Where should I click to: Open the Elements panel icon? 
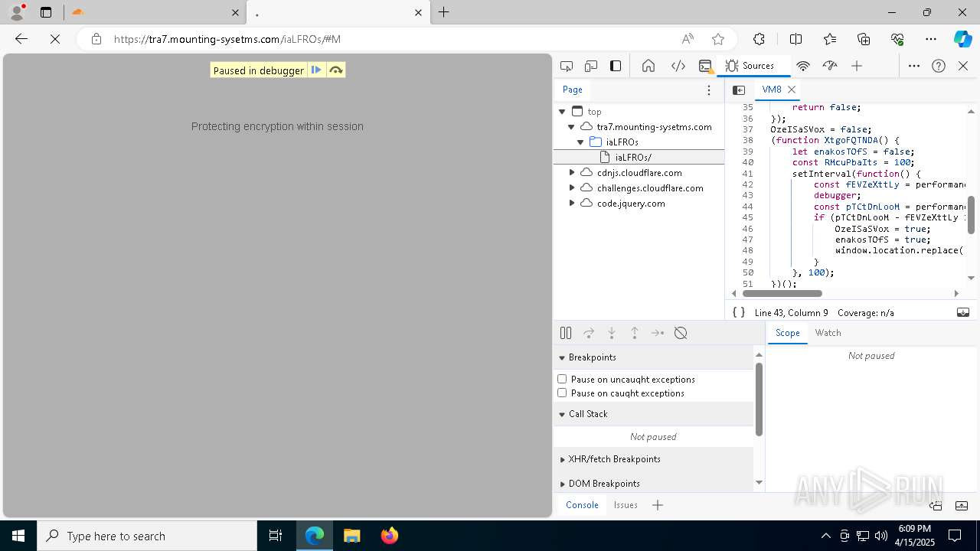[x=678, y=66]
